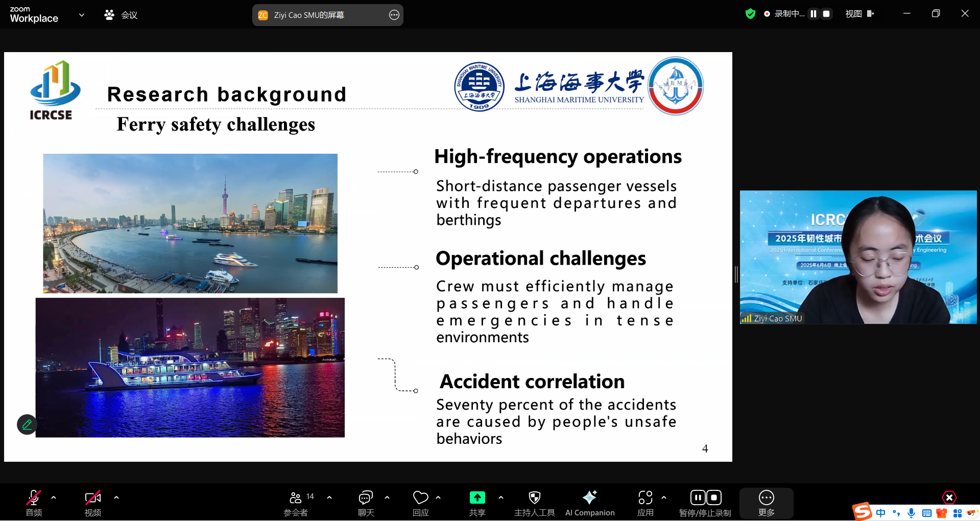Screen dimensions: 980x521
Task: Select the Ziyi Cao SMU的屏幕 tab
Action: click(308, 15)
